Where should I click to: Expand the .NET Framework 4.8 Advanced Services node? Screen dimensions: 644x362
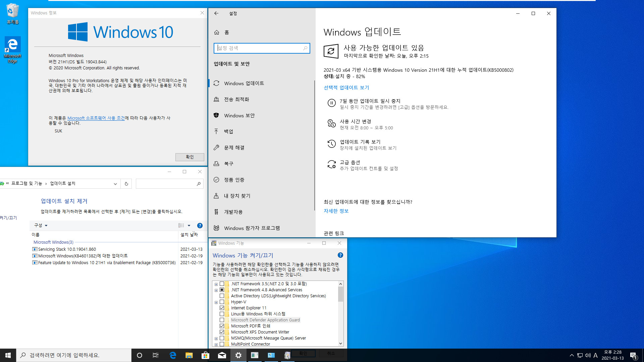[x=216, y=290]
